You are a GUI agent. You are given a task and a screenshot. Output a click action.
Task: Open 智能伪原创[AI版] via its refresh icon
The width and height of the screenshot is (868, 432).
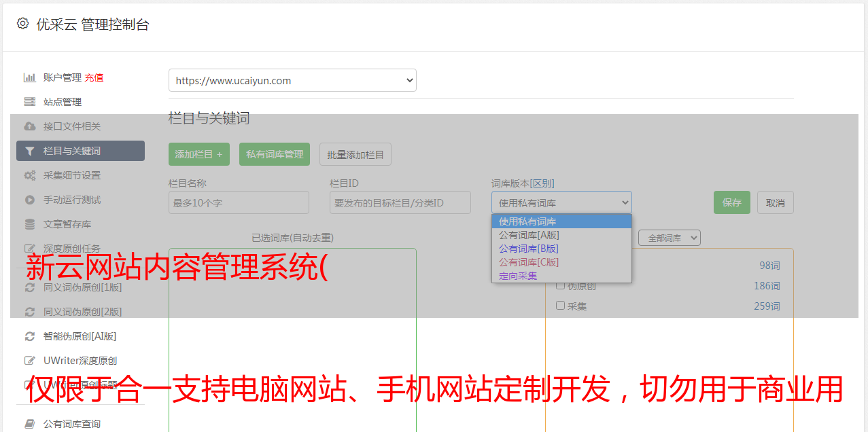(x=29, y=336)
